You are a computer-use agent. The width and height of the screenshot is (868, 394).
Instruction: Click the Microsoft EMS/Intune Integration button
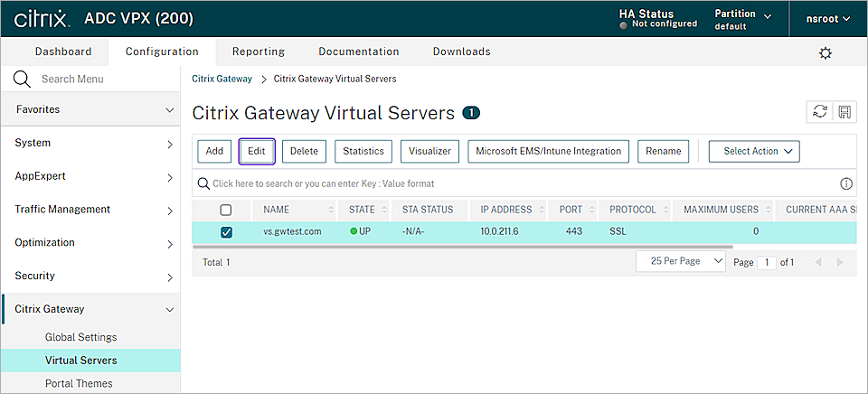tap(549, 151)
